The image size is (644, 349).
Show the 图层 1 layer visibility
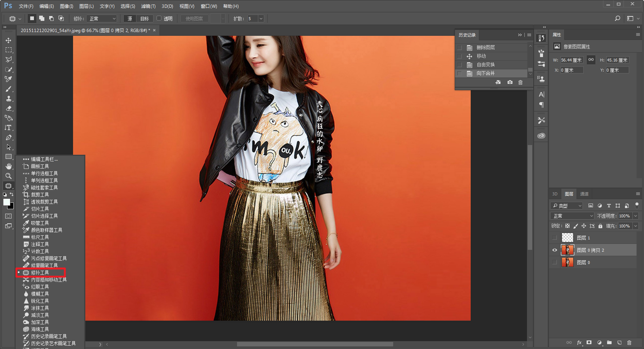click(555, 238)
